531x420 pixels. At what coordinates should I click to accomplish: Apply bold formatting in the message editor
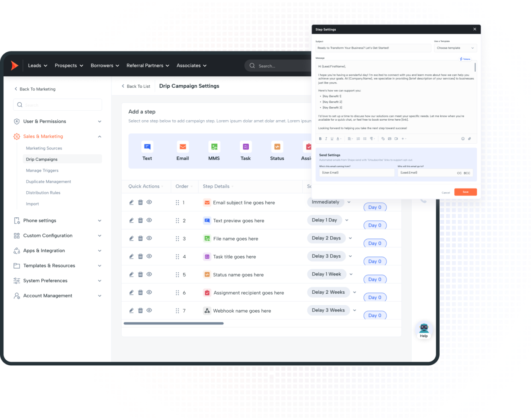(320, 139)
